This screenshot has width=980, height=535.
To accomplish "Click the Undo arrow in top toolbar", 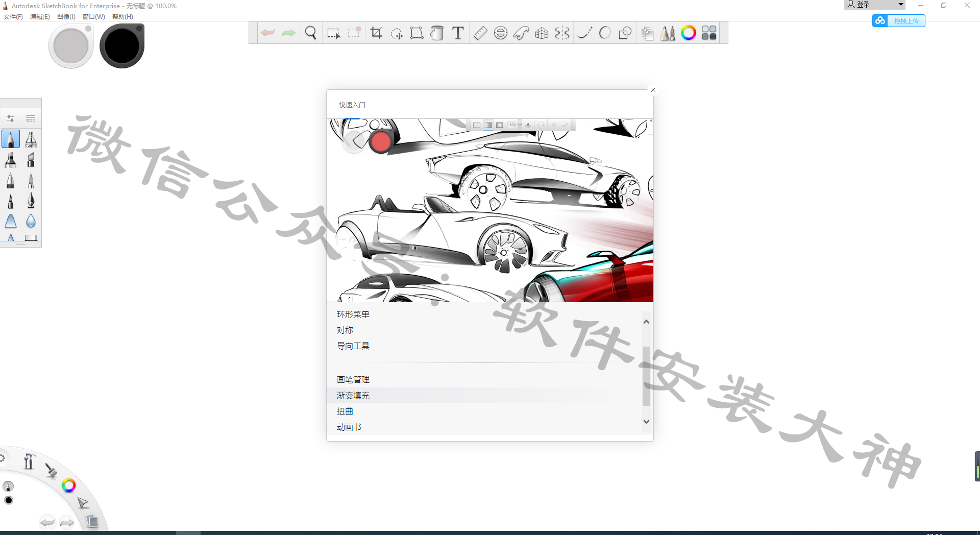I will pos(267,33).
